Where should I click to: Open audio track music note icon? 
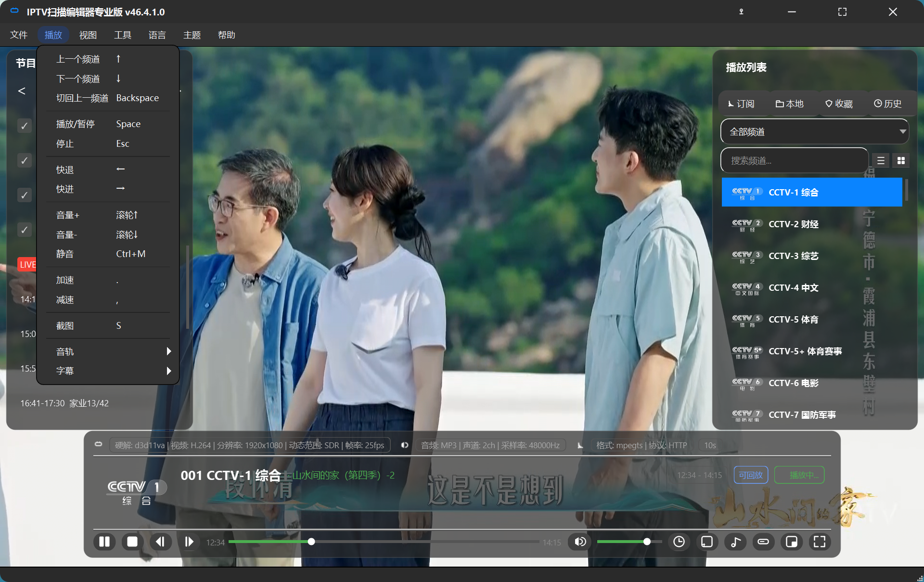tap(735, 542)
